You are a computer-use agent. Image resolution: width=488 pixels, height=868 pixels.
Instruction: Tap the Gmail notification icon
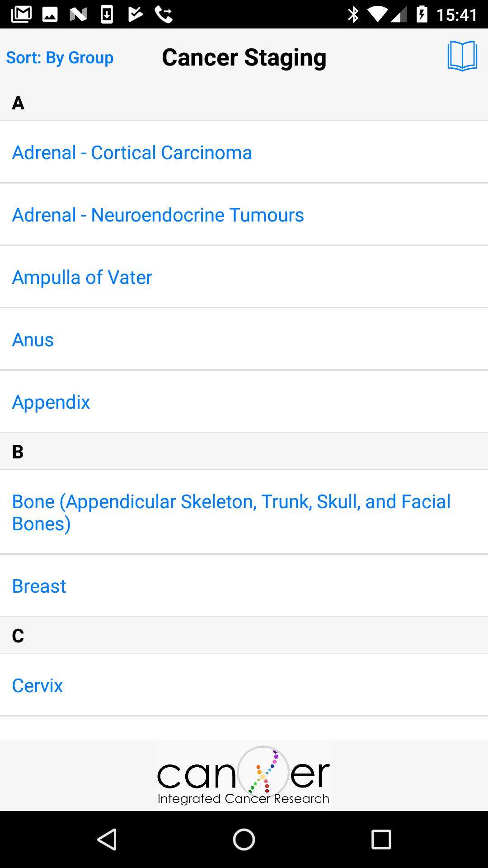point(21,14)
